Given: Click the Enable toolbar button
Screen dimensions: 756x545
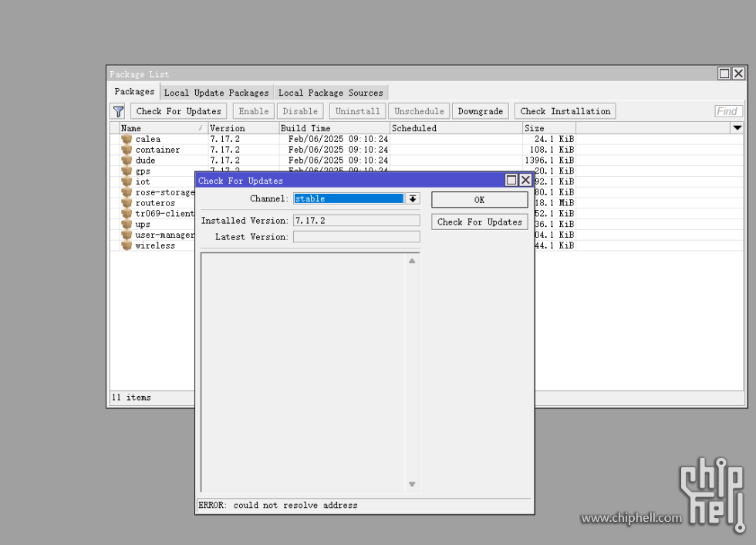Looking at the screenshot, I should (254, 111).
